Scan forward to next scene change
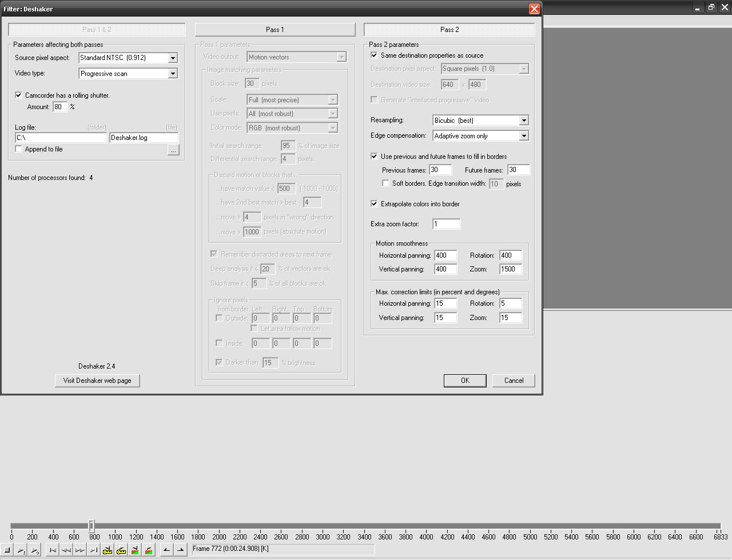The image size is (732, 560). tap(149, 550)
